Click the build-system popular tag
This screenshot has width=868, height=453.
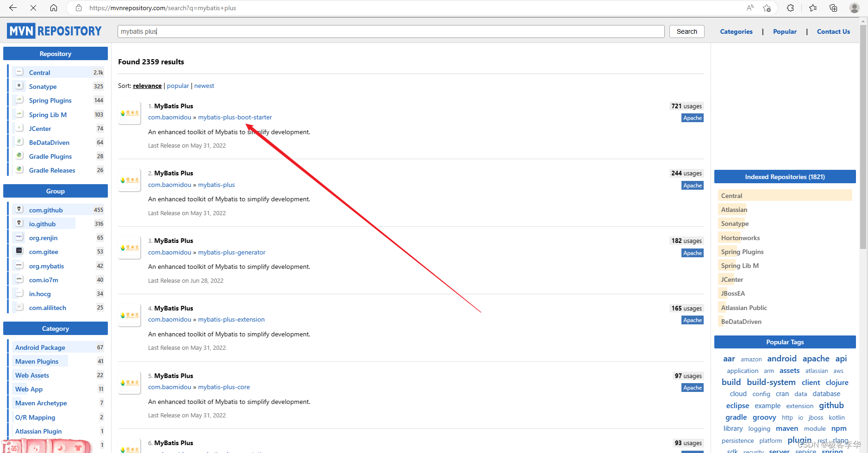click(771, 382)
